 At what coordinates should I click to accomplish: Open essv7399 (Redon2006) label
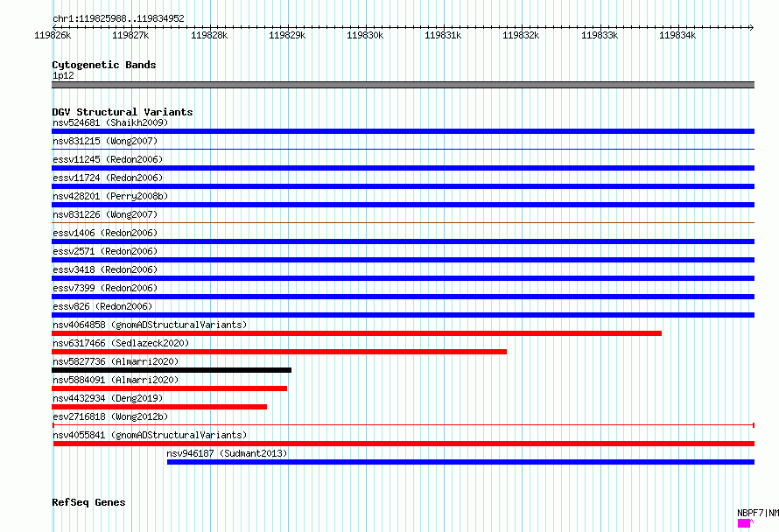105,288
